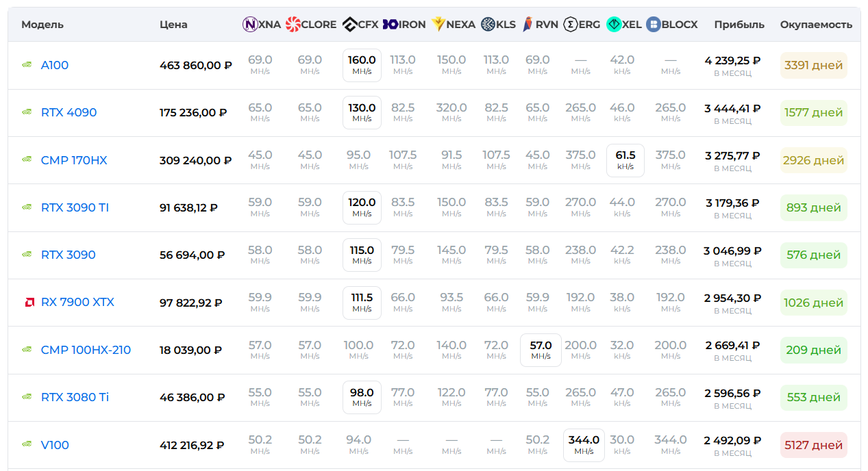This screenshot has width=868, height=471.
Task: Sort by the Цена column header
Action: (173, 25)
